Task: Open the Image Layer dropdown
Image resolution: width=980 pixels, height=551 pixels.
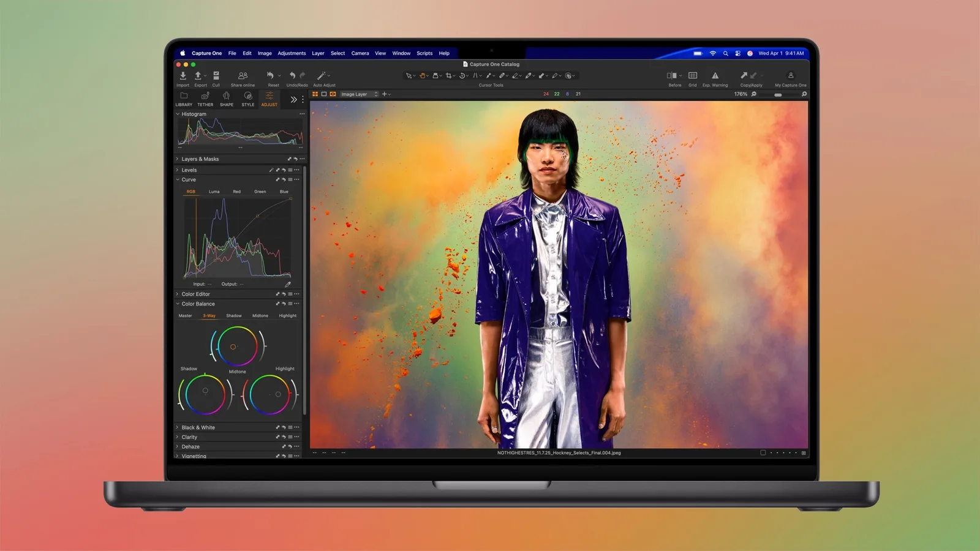Action: (x=360, y=94)
